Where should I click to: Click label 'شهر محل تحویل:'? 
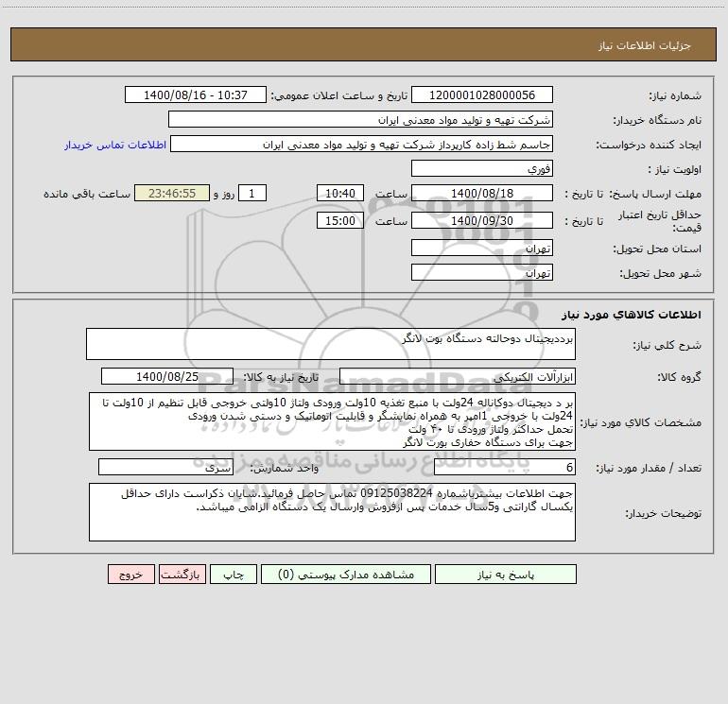(660, 274)
